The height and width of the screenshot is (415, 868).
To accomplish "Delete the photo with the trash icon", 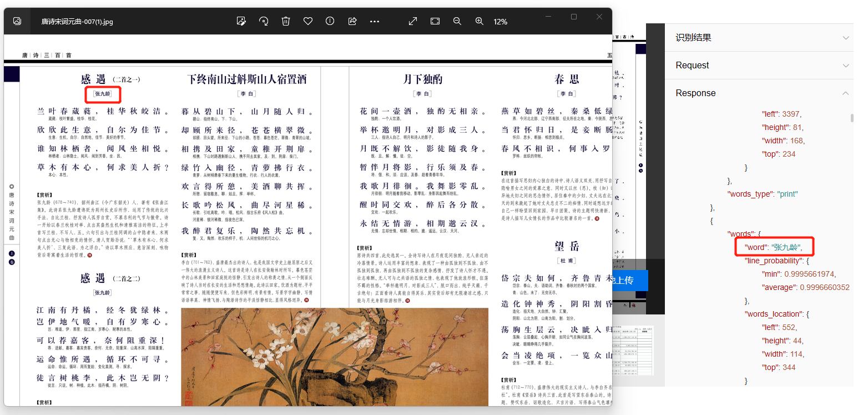I will [286, 21].
